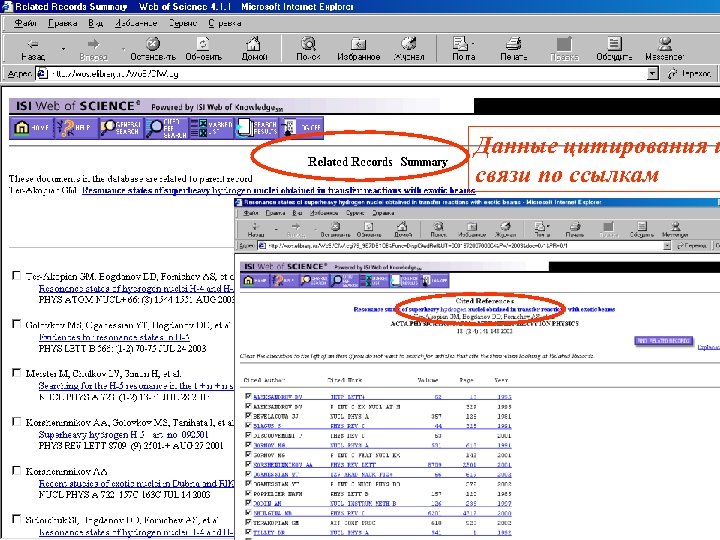Click Mail (Почта) in the main window toolbar
Screen dimensions: 720x540
[x=461, y=49]
